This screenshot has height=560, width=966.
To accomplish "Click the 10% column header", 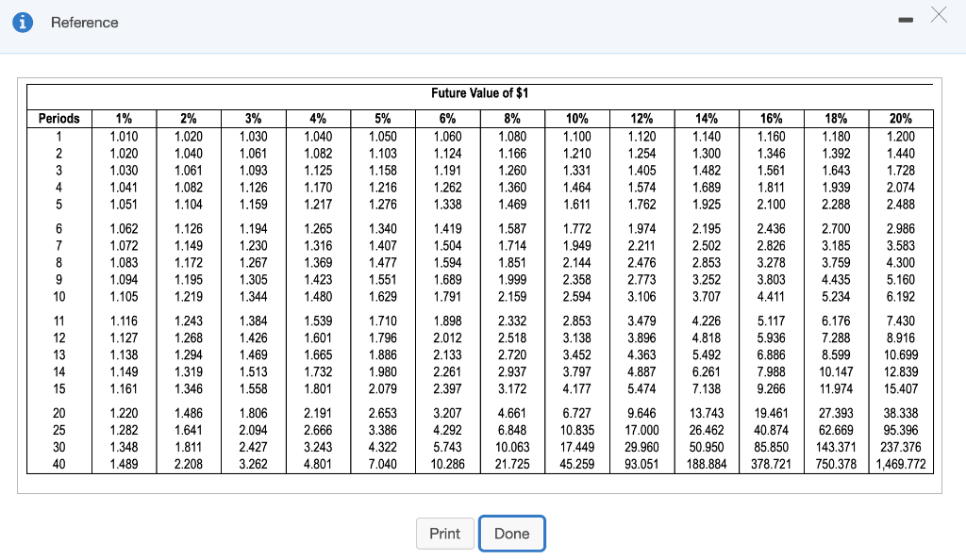I will [576, 118].
